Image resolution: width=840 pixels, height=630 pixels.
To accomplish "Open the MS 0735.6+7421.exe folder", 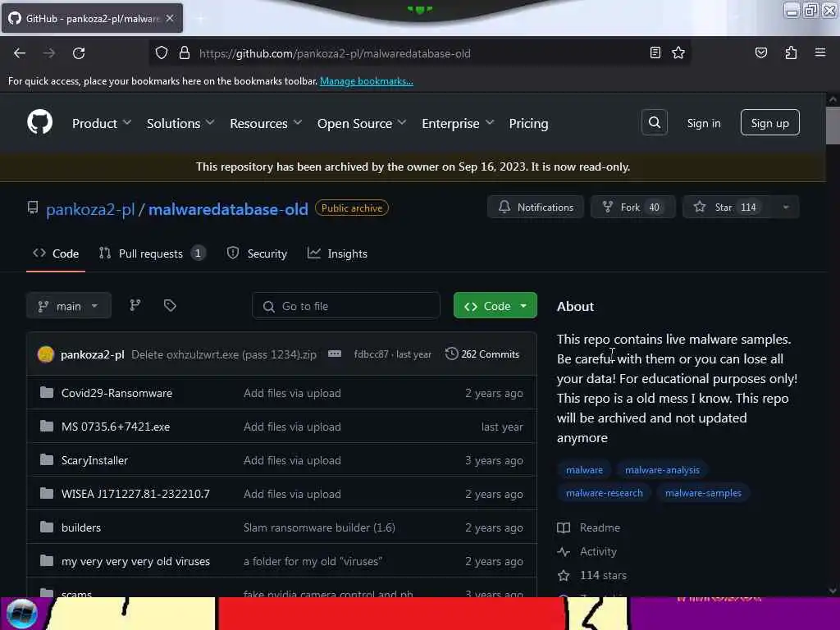I will click(116, 427).
